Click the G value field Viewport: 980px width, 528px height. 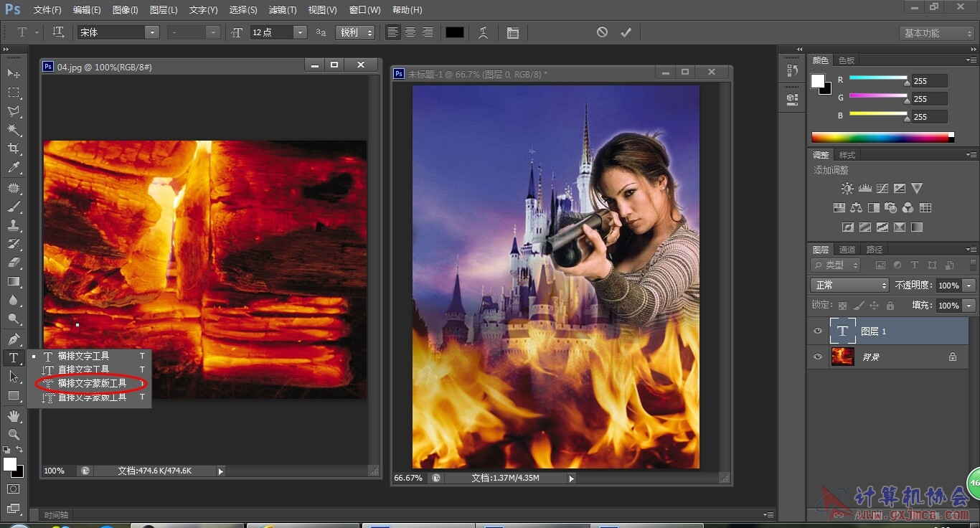[x=929, y=99]
